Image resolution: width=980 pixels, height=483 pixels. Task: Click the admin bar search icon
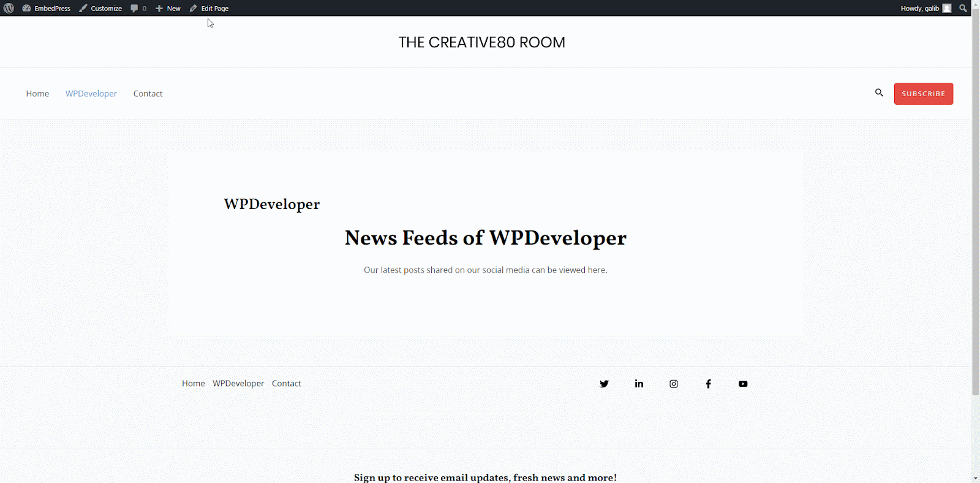[x=963, y=8]
